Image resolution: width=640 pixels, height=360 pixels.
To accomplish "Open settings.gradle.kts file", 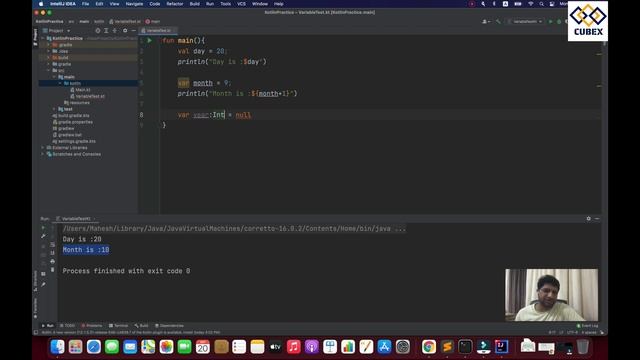I will tap(74, 141).
